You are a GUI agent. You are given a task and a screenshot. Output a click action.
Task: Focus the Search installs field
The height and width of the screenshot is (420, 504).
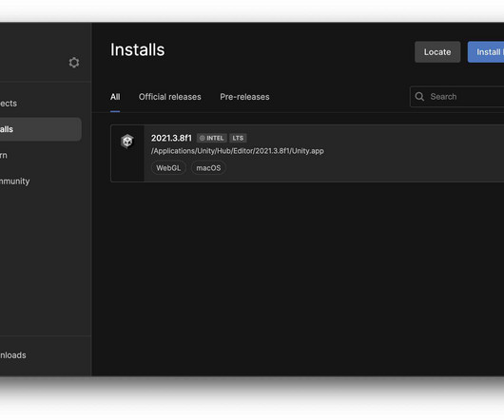(457, 96)
